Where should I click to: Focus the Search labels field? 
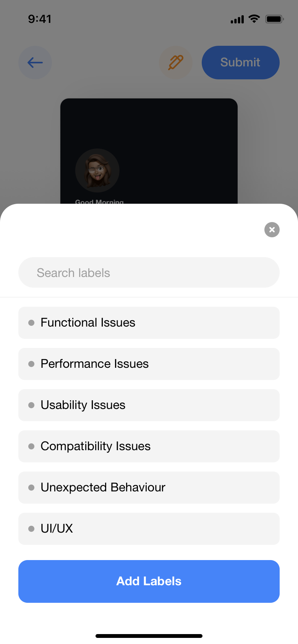pyautogui.click(x=149, y=273)
